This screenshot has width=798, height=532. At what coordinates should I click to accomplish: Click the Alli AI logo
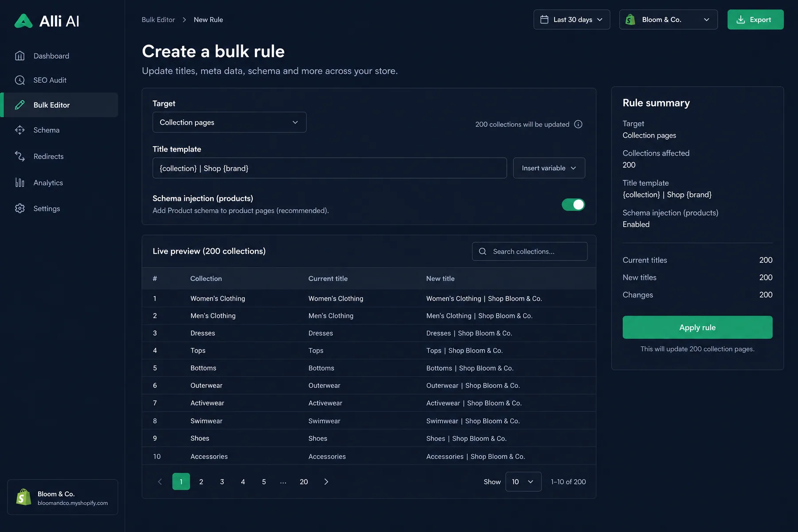(x=47, y=21)
